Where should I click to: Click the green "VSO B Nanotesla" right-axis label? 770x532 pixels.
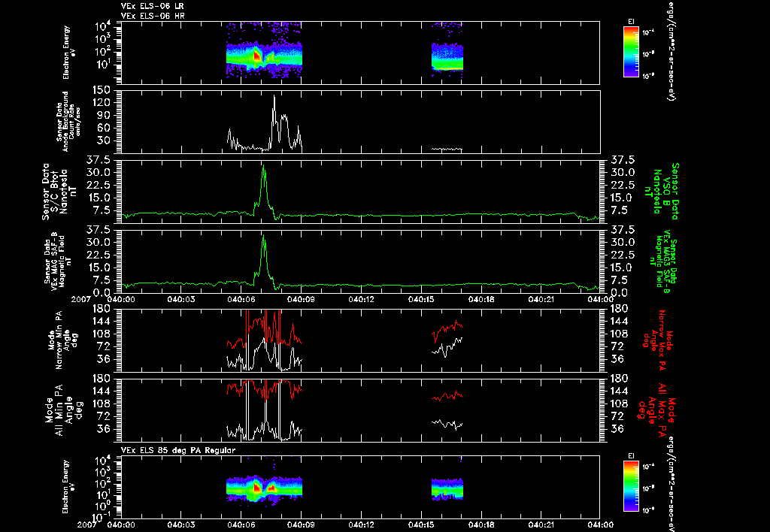pyautogui.click(x=662, y=192)
